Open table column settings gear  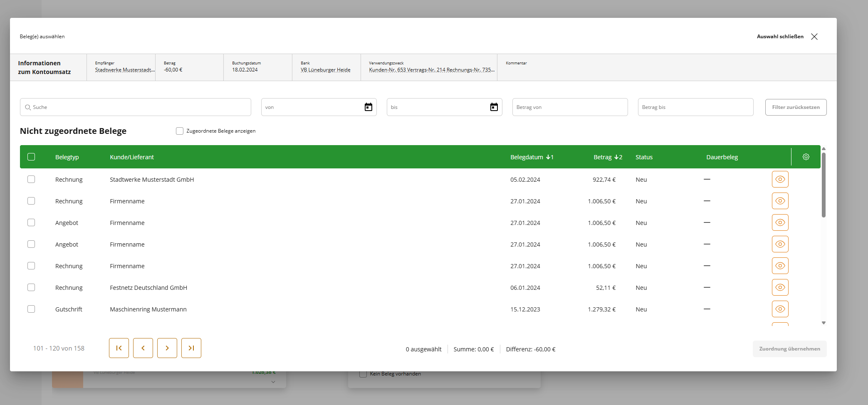click(x=806, y=157)
